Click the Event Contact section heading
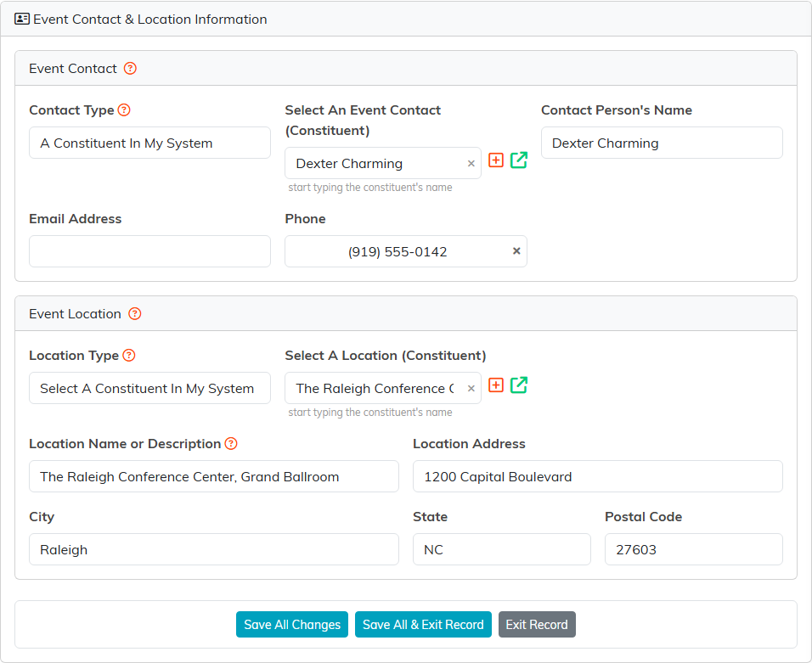Viewport: 812px width, 663px height. (73, 68)
